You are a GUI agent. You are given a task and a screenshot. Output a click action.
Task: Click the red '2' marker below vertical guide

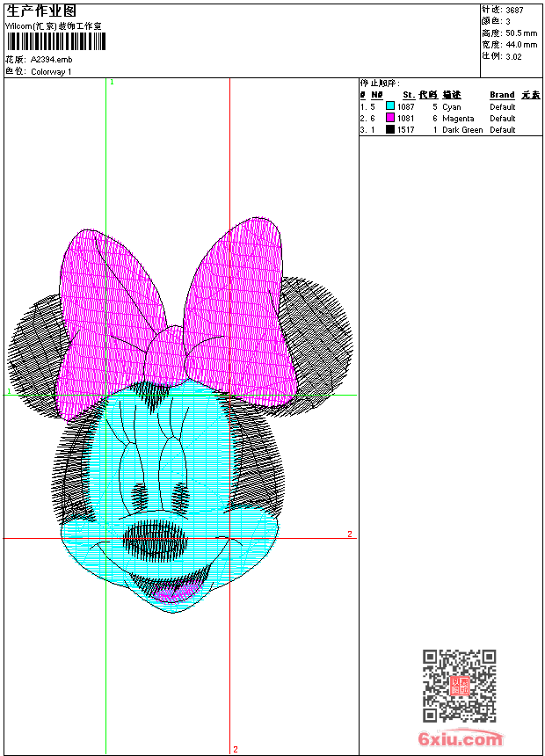236,749
